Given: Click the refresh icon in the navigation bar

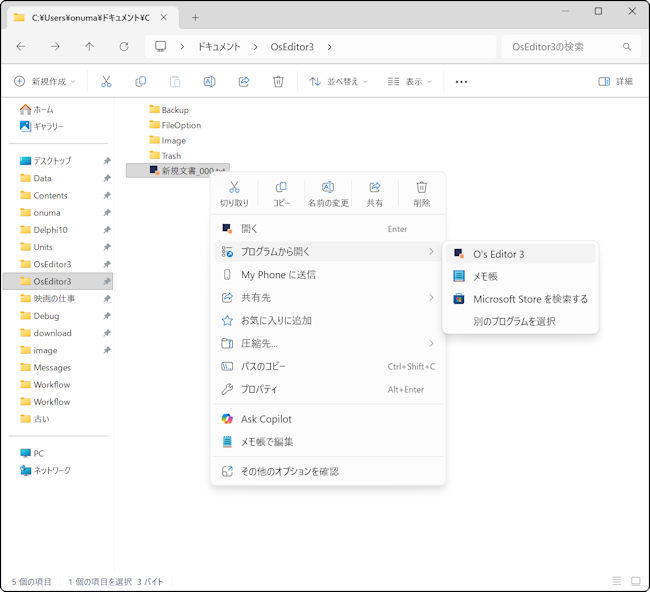Looking at the screenshot, I should point(124,47).
